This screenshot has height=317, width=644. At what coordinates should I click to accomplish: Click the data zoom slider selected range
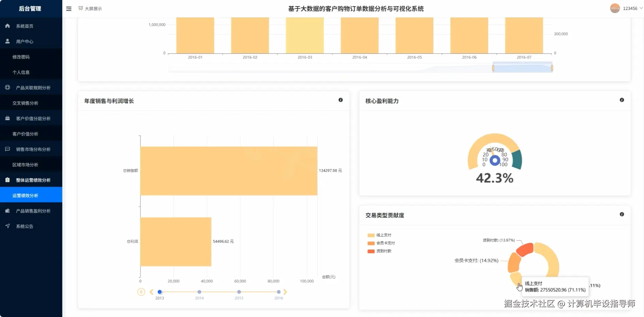pos(522,68)
